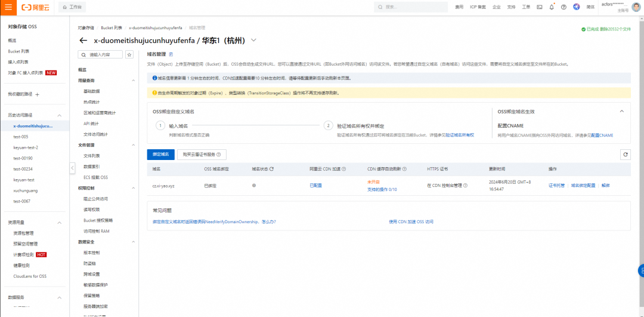Focus the 请输入内容 menu search field
Viewport: 644px width, 317px height.
(101, 55)
